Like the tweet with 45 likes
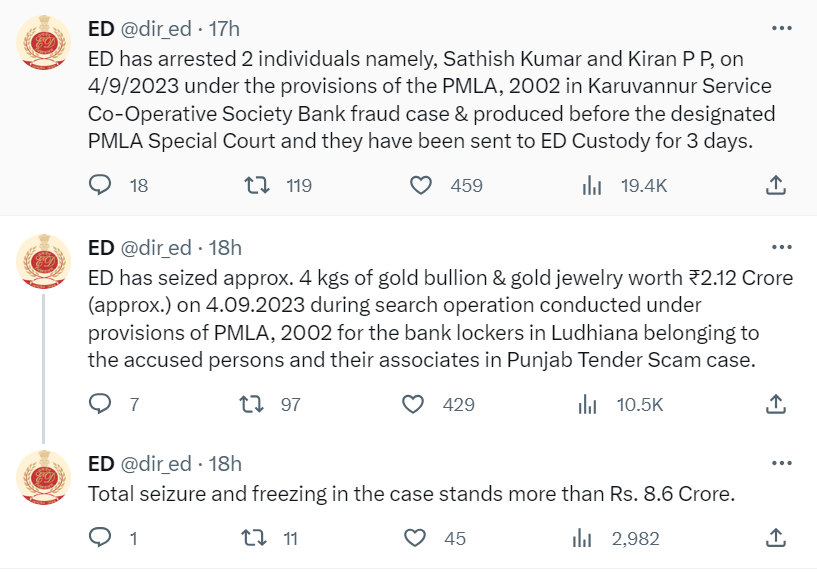 coord(415,538)
